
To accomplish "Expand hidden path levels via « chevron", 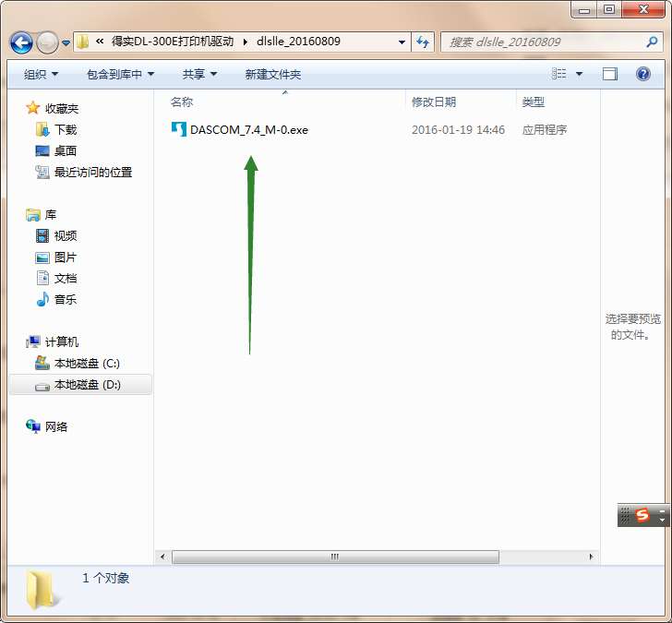I will 100,42.
